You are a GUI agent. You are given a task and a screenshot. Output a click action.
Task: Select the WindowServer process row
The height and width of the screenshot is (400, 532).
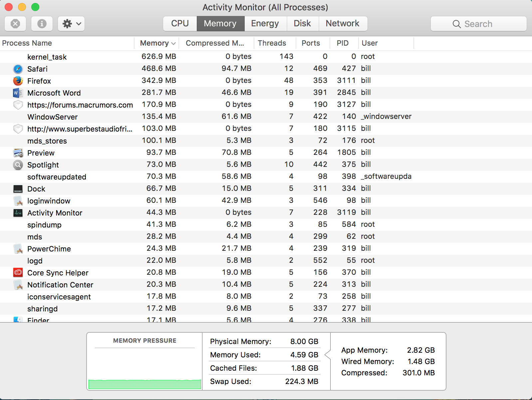[266, 117]
